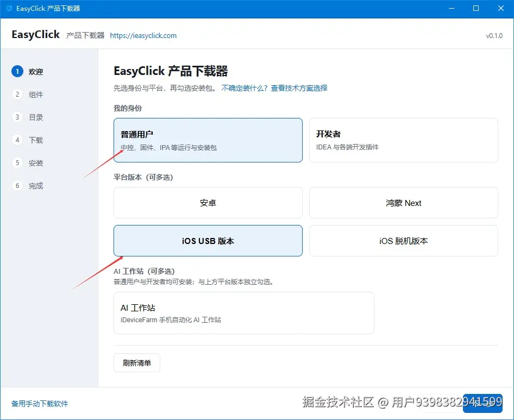Click the v0.1.0 version label
Image resolution: width=514 pixels, height=420 pixels.
[494, 36]
